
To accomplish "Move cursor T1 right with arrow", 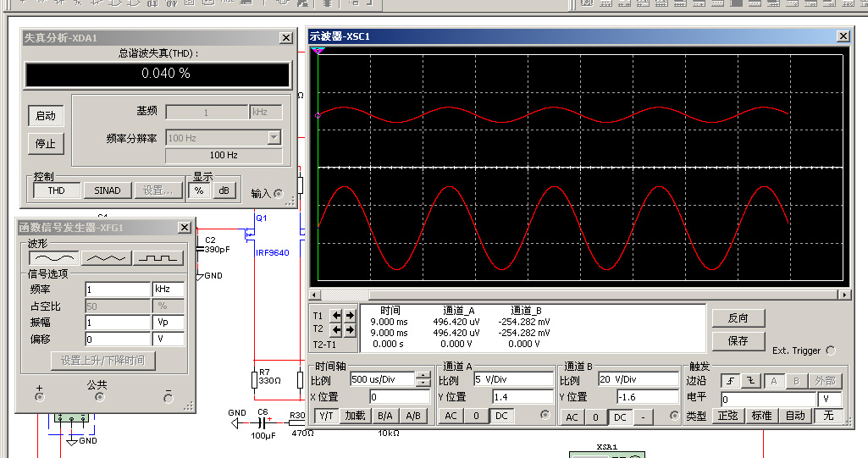I will pos(350,315).
